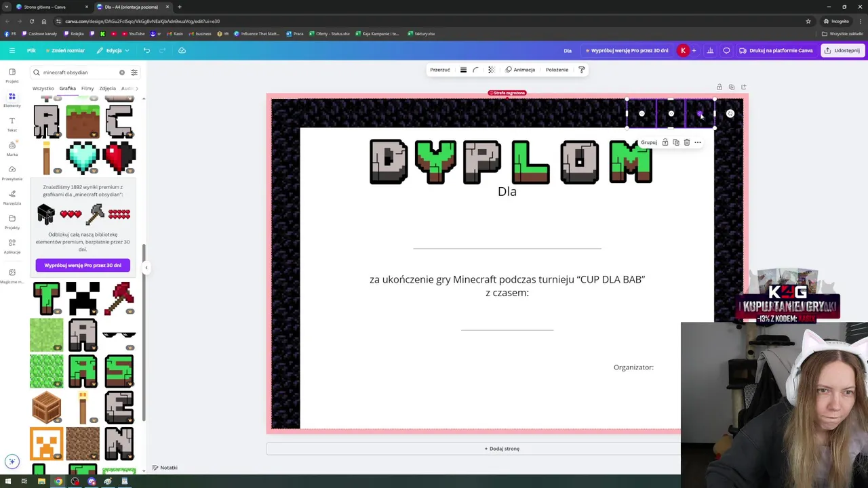Click Dodaj stronę add page bar
868x488 pixels.
click(502, 449)
